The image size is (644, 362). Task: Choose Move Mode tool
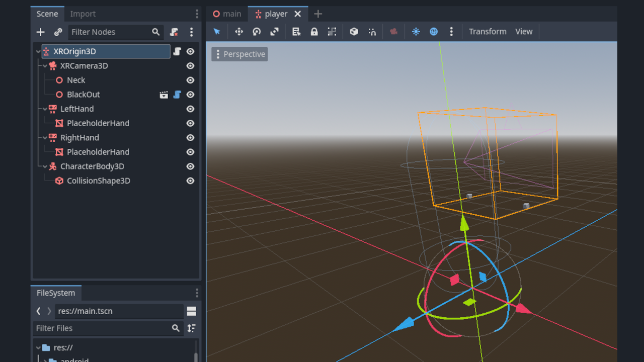point(239,32)
